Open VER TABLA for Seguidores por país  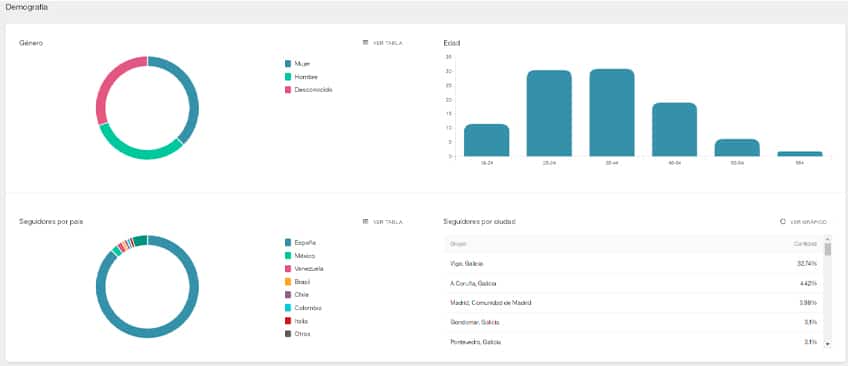click(x=382, y=222)
